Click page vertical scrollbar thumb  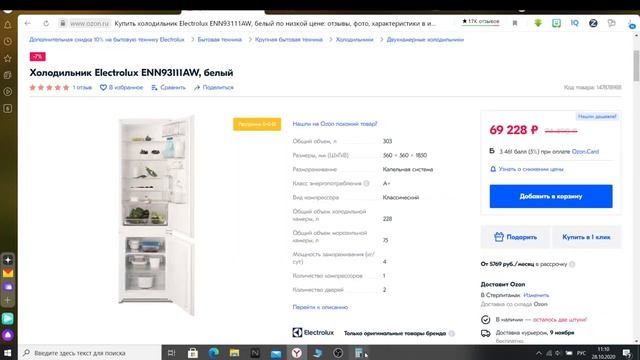pyautogui.click(x=636, y=65)
